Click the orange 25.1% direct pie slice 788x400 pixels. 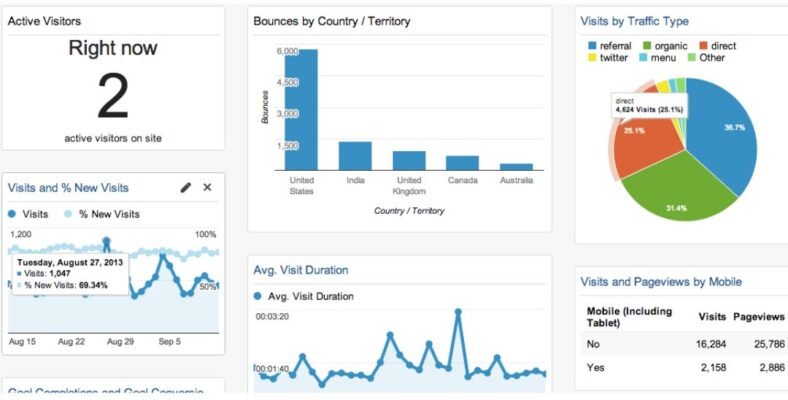click(648, 146)
